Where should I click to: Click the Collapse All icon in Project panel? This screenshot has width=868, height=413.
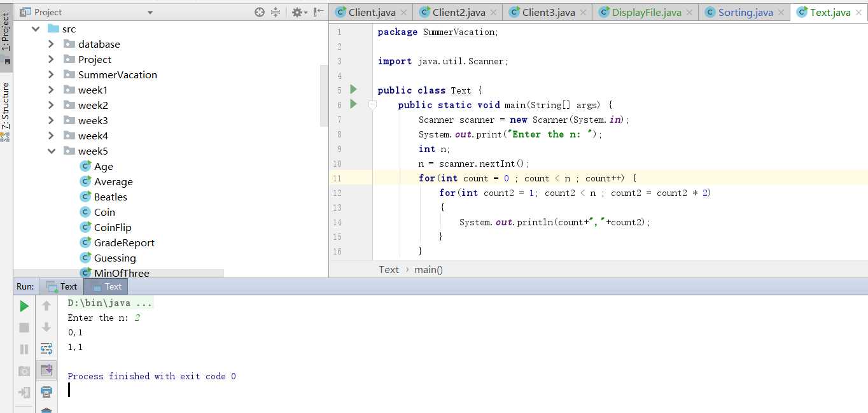tap(276, 12)
